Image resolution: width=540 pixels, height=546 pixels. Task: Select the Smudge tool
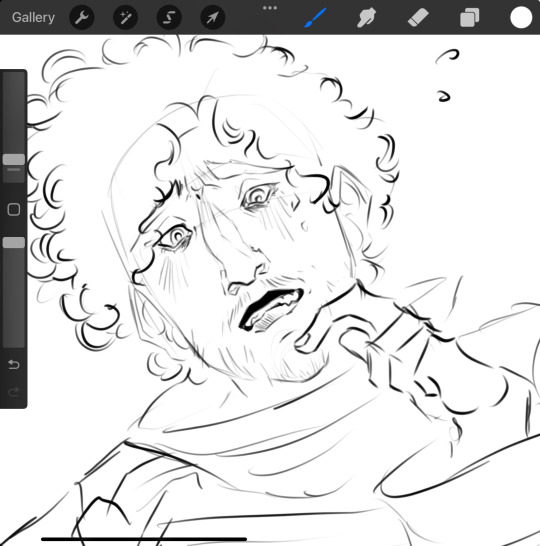tap(366, 17)
